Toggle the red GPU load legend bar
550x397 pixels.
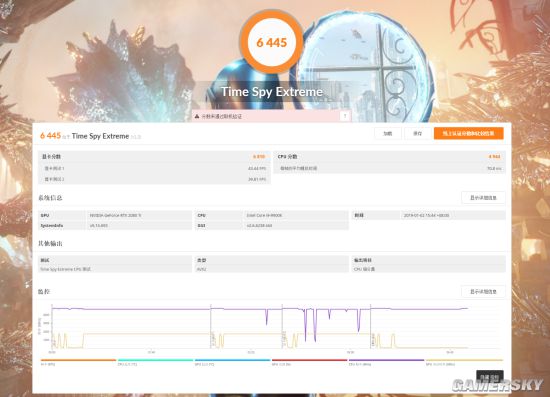pyautogui.click(x=309, y=360)
